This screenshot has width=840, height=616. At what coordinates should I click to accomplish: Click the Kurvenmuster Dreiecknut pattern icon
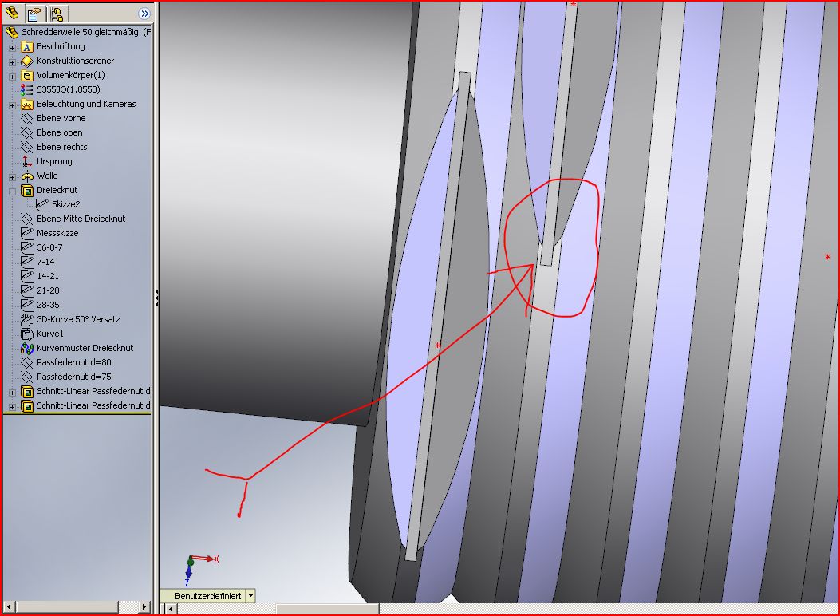tap(27, 348)
